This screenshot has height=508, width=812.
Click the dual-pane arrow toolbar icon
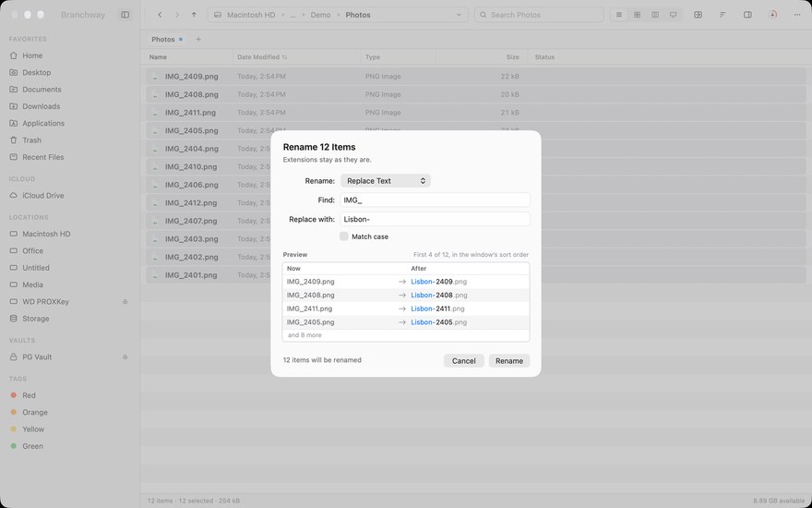699,15
